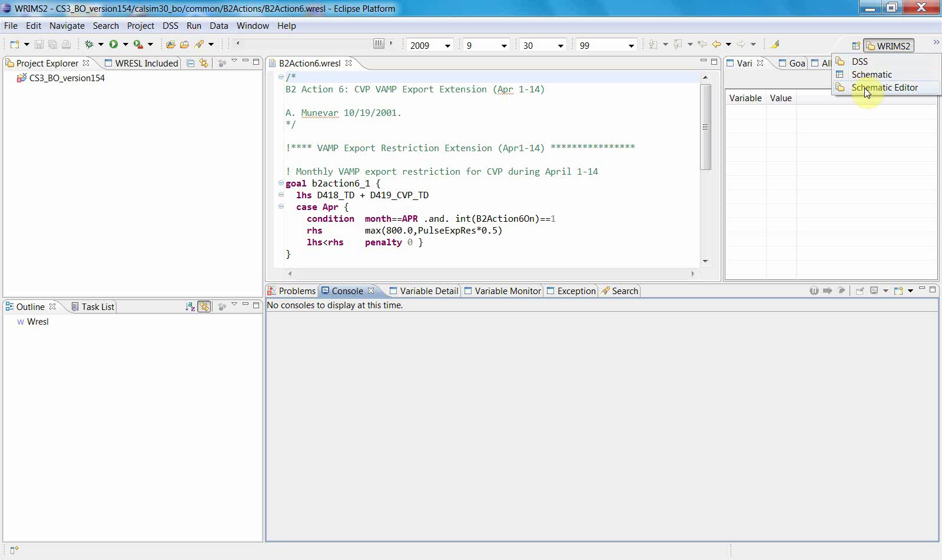Click the Search flashlight toolbar icon
Viewport: 942px width, 560px height.
tap(199, 45)
